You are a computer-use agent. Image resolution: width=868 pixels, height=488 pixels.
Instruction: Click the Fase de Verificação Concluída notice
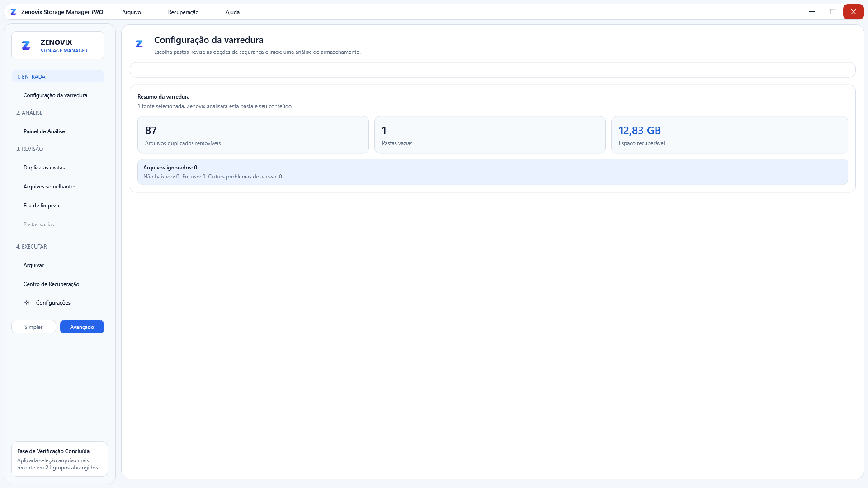pos(60,459)
